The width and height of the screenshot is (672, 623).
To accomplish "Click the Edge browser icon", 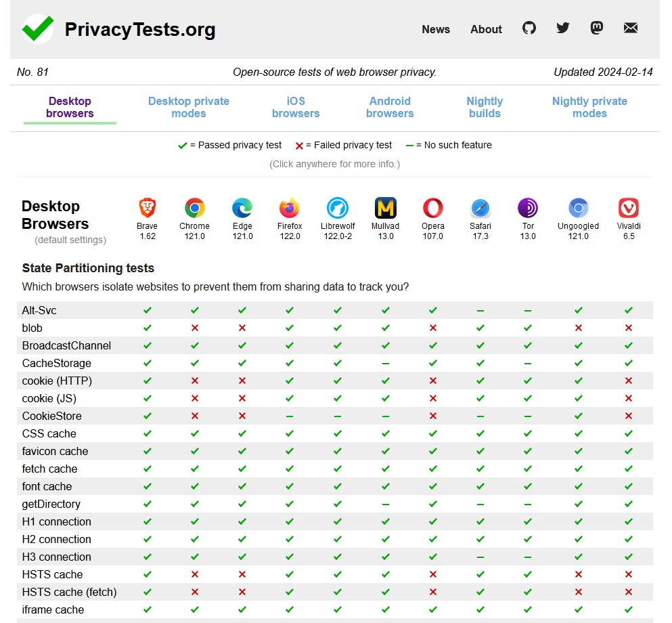I will pyautogui.click(x=242, y=208).
